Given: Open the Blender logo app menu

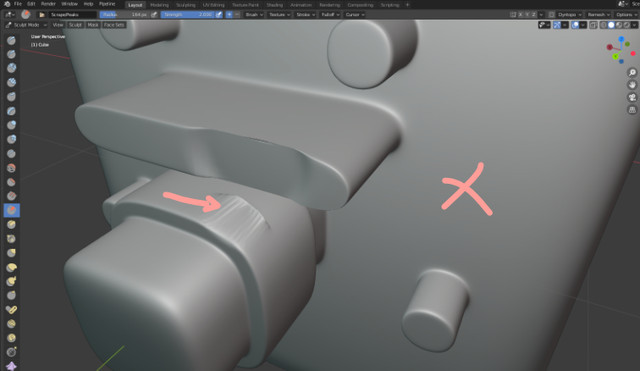Looking at the screenshot, I should 7,4.
